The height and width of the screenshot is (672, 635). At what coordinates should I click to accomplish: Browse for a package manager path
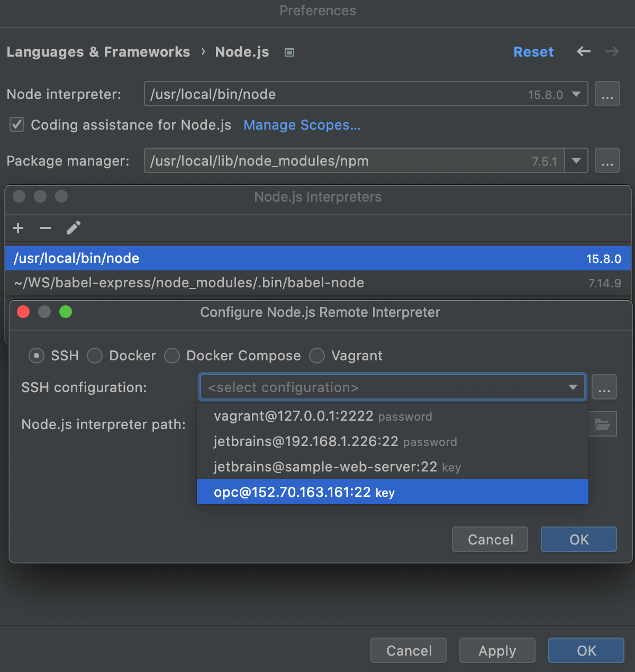point(607,160)
